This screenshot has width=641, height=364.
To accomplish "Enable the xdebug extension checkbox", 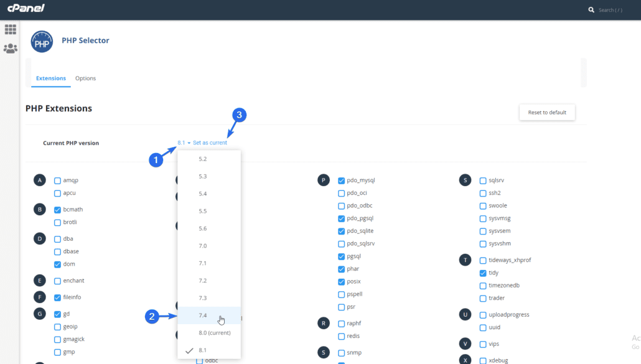I will pyautogui.click(x=483, y=361).
